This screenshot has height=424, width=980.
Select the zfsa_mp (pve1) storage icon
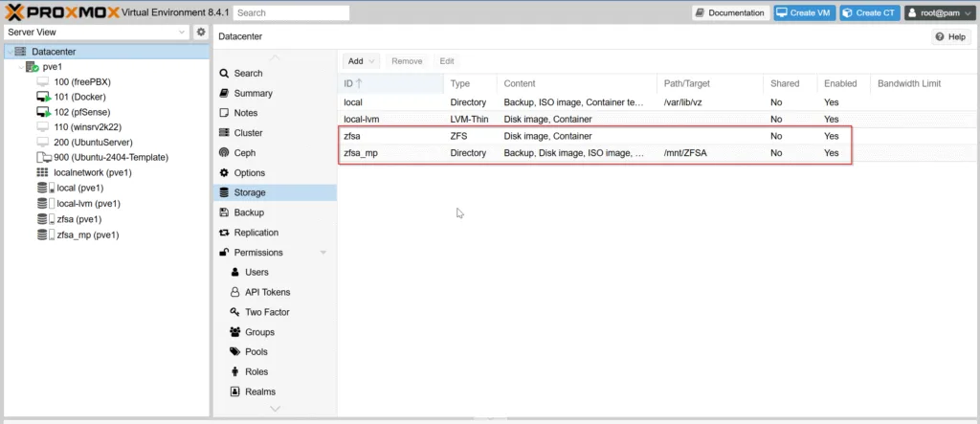click(x=46, y=235)
